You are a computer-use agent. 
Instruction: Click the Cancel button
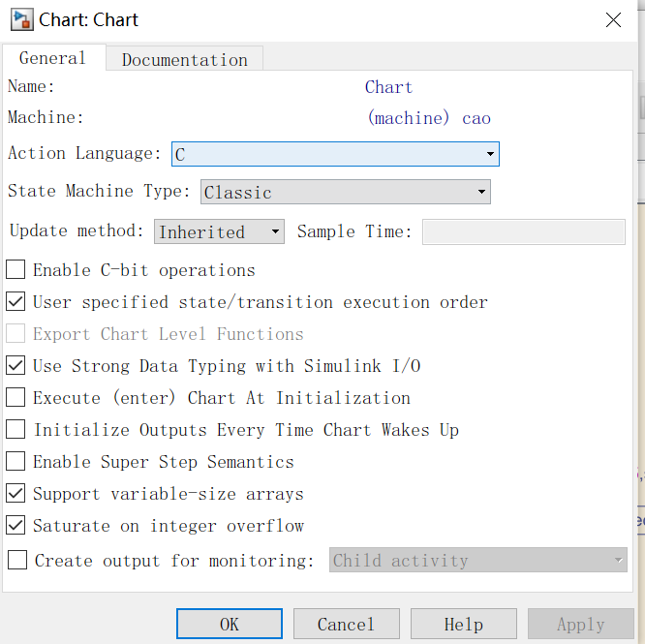tap(346, 624)
